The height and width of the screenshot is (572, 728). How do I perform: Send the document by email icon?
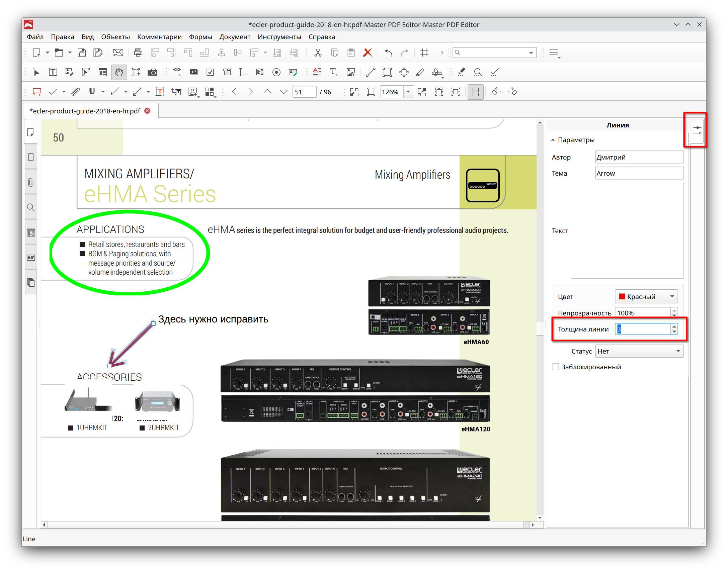click(118, 53)
